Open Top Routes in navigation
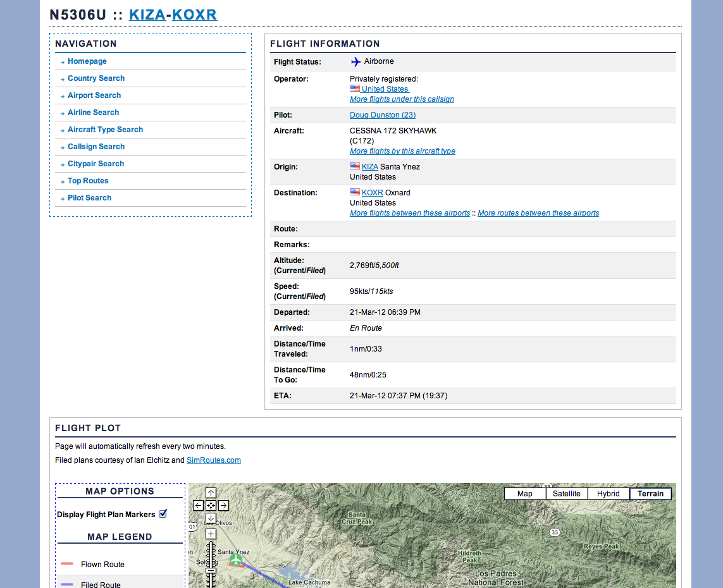Image resolution: width=723 pixels, height=588 pixels. point(88,181)
